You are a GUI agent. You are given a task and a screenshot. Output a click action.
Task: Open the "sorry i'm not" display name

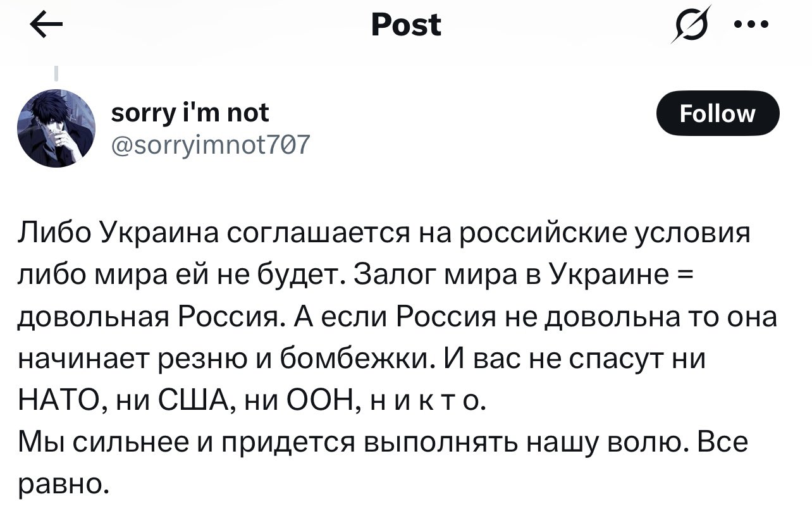point(190,113)
